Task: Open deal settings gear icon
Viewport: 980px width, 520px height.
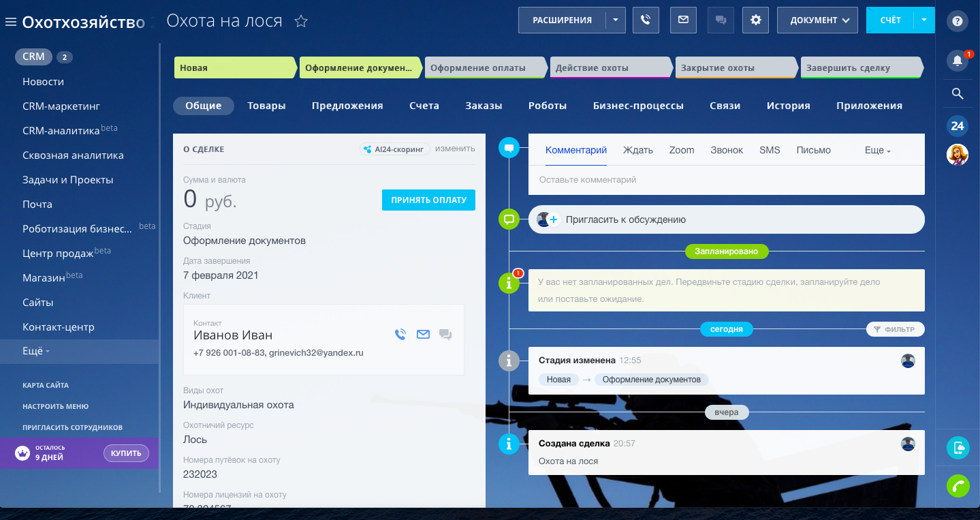Action: tap(755, 20)
